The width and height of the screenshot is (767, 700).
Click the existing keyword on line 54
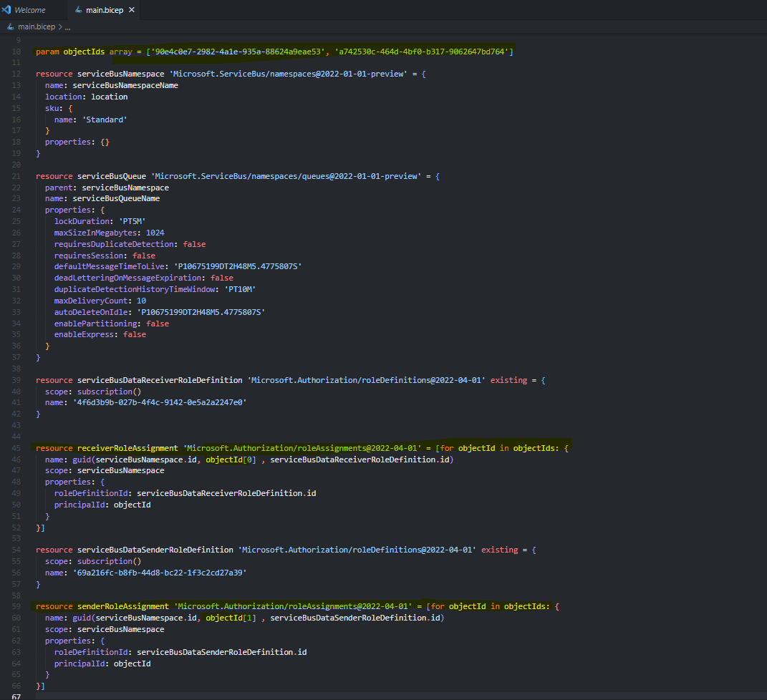[x=499, y=550]
